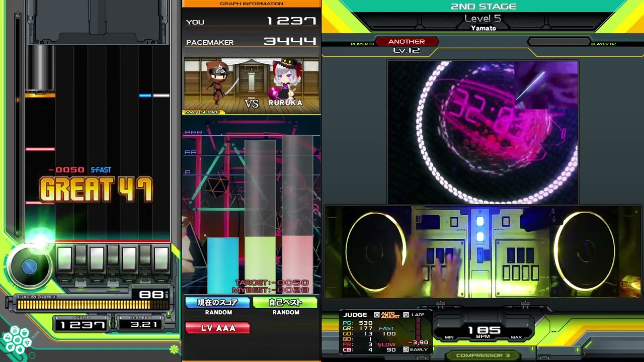Click the song animation video panel
Viewport: 644px width, 362px height.
tap(483, 133)
